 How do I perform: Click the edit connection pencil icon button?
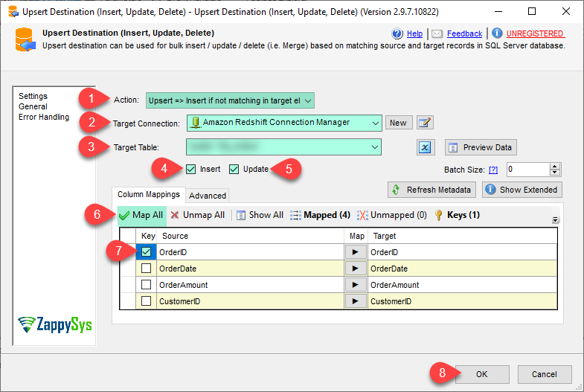coord(425,123)
